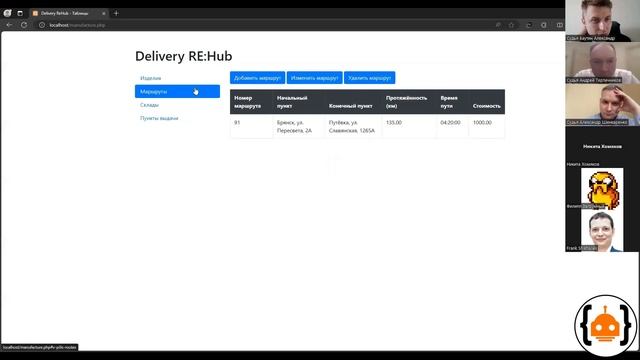
Task: Select the Маршруты sidebar item
Action: coord(177,91)
